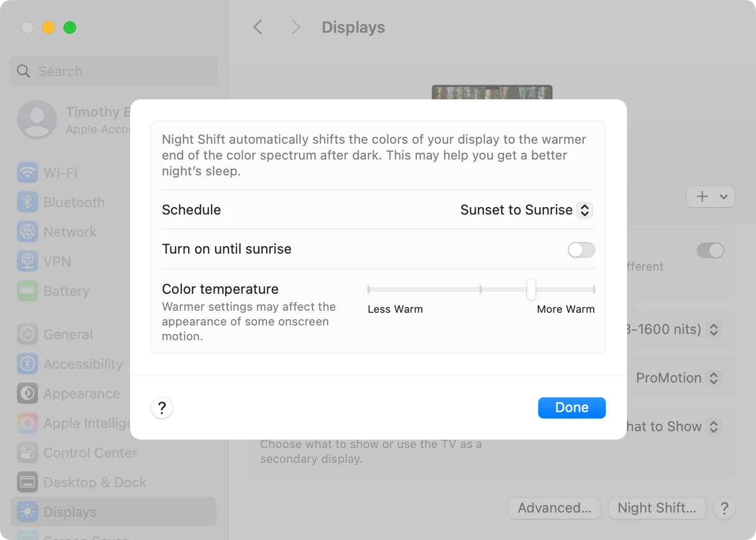This screenshot has width=756, height=540.
Task: Open the nits preset dropdown
Action: pyautogui.click(x=714, y=330)
